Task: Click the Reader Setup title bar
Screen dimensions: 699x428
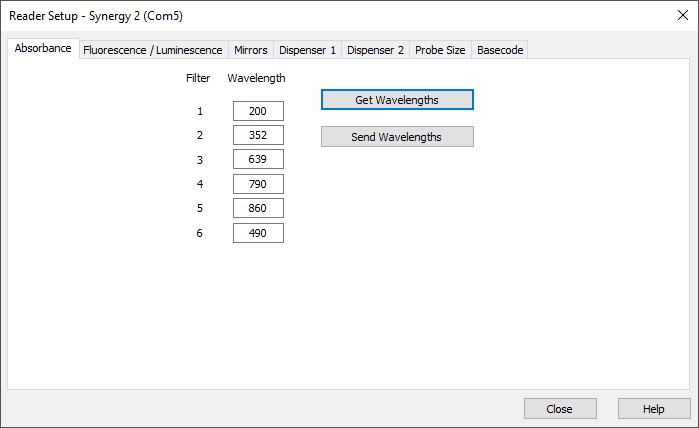Action: 300,15
